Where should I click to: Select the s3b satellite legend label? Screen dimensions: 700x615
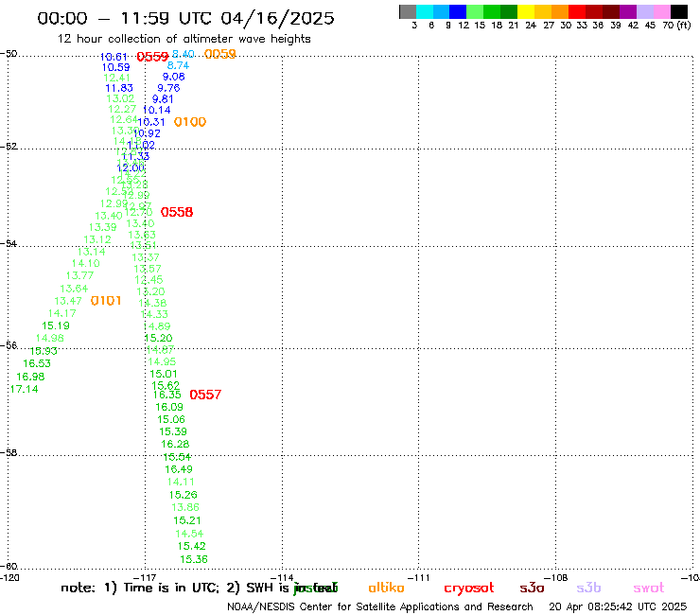tap(588, 588)
